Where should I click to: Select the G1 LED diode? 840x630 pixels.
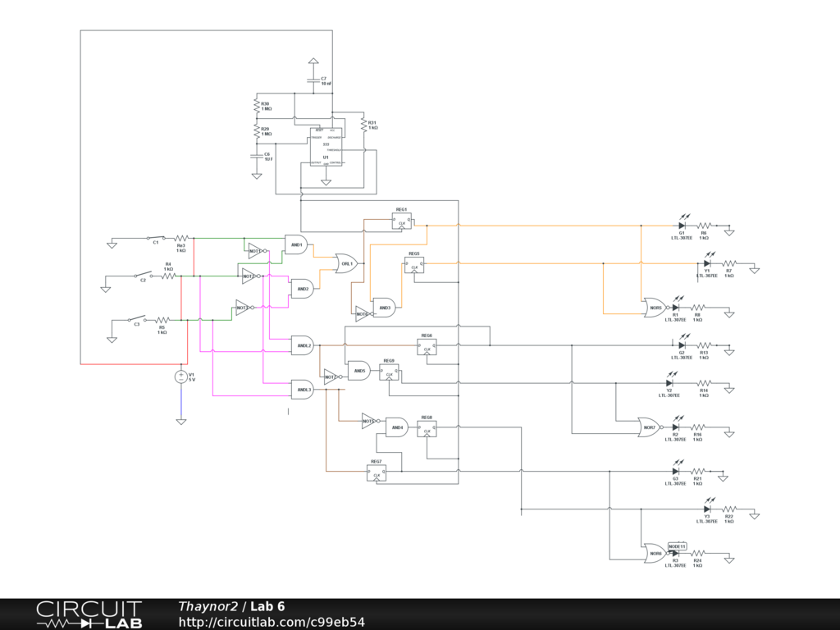681,225
